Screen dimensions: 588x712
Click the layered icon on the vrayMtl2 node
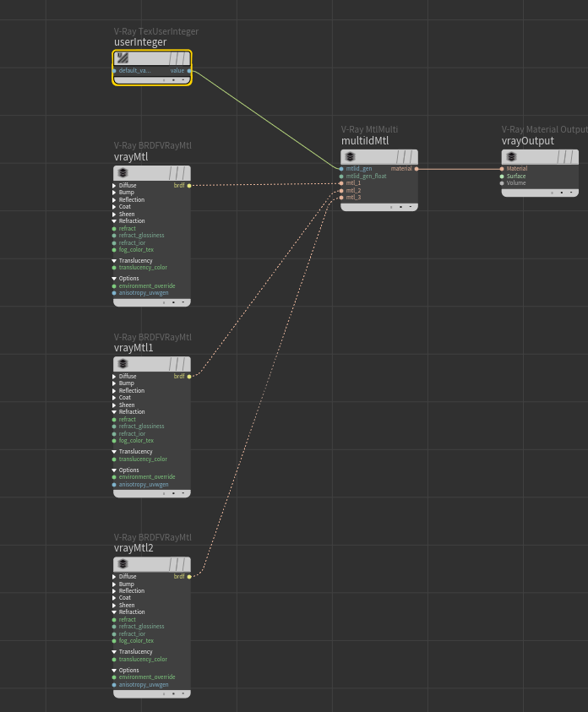tap(122, 563)
